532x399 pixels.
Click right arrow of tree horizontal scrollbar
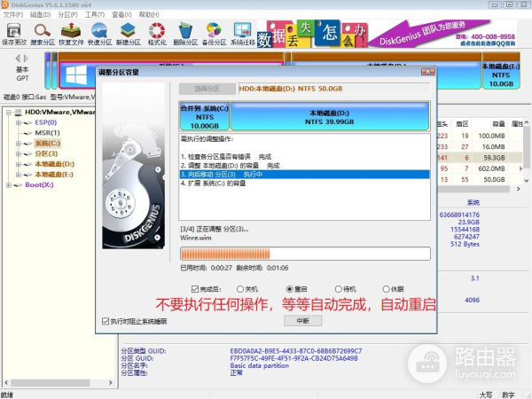[x=111, y=382]
